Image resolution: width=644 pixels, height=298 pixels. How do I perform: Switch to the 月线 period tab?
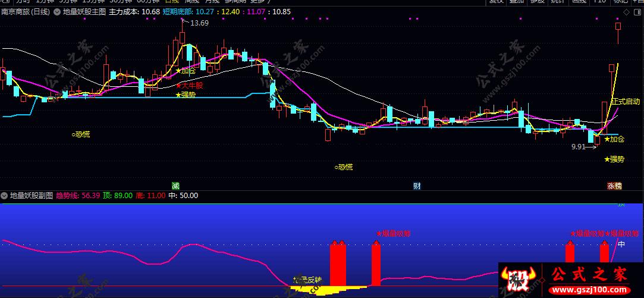tap(213, 1)
